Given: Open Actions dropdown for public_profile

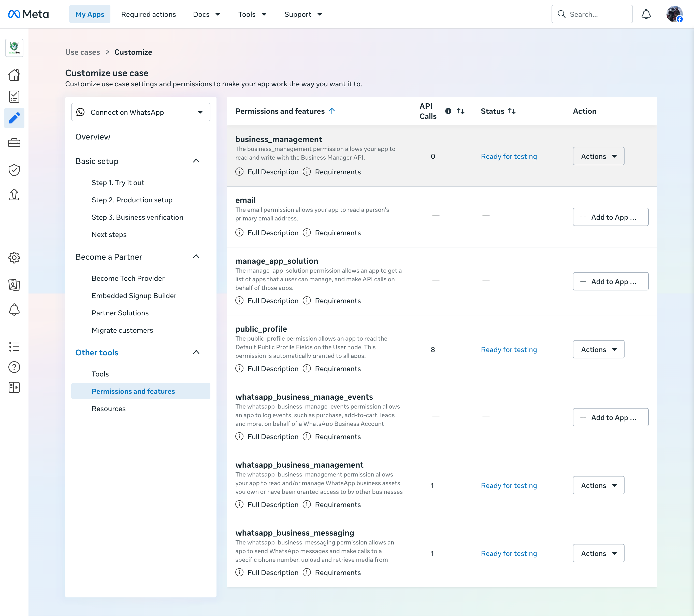Looking at the screenshot, I should [x=599, y=349].
